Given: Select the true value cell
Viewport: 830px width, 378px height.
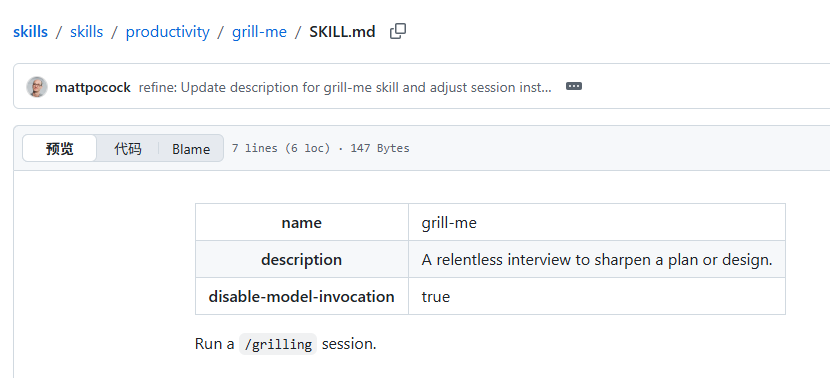Looking at the screenshot, I should click(597, 296).
